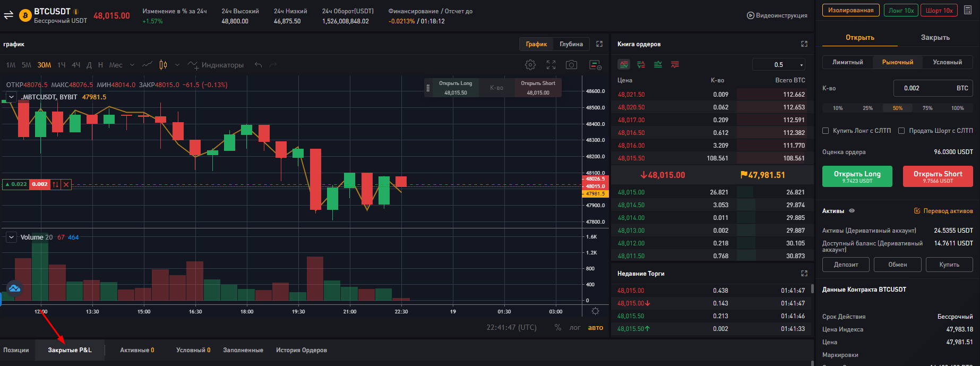
Task: Click the red Открыть Short button
Action: coord(938,176)
